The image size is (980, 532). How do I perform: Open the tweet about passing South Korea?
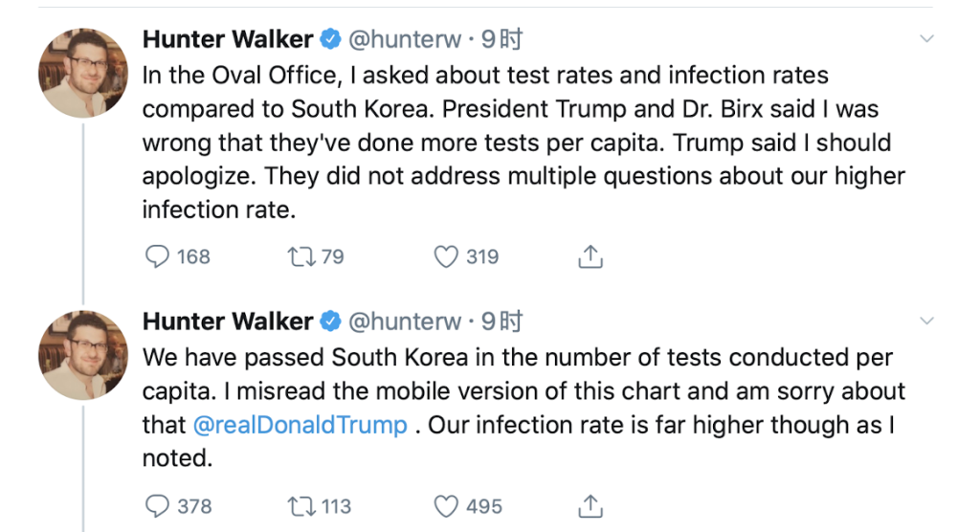click(523, 408)
